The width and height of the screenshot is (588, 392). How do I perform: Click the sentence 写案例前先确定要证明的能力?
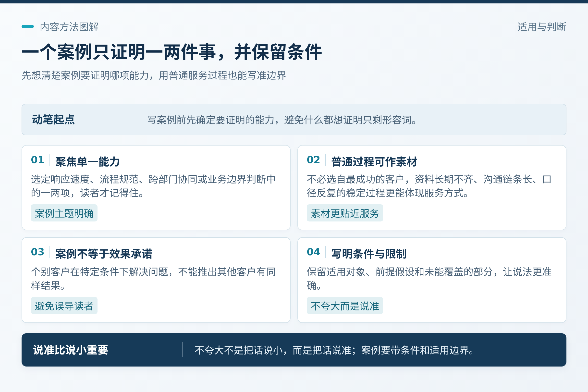(282, 120)
